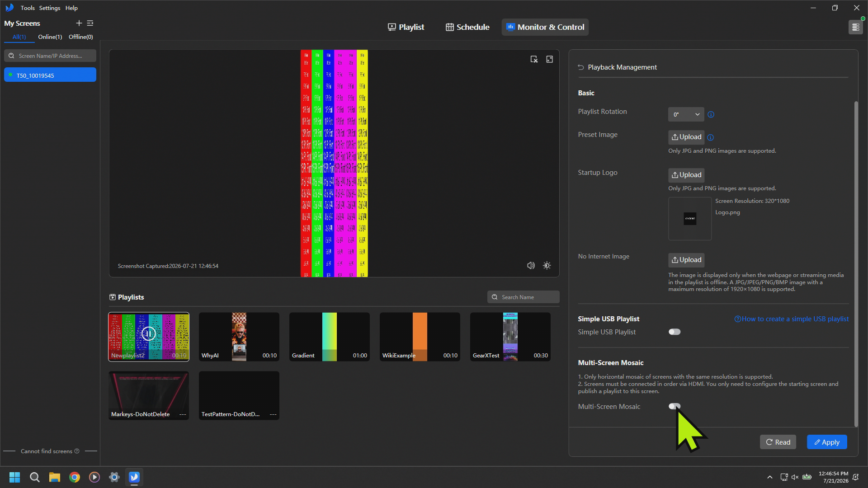The height and width of the screenshot is (488, 868).
Task: Click the pause icon on Newplaylist2
Action: click(x=148, y=334)
